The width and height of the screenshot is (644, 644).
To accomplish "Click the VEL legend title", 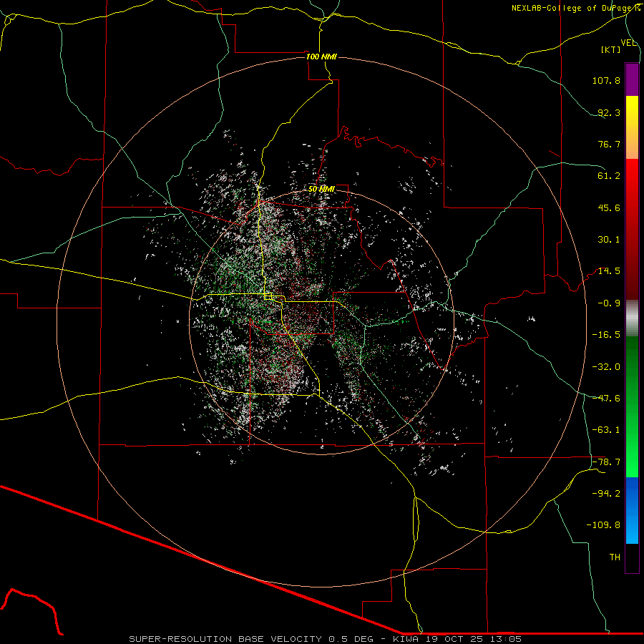I will point(628,43).
